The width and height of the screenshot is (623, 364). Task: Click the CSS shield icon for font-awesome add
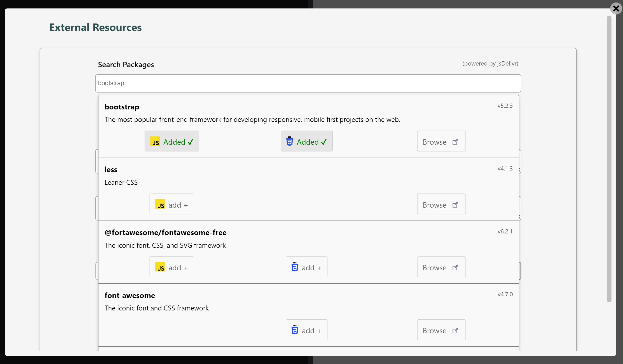(295, 330)
